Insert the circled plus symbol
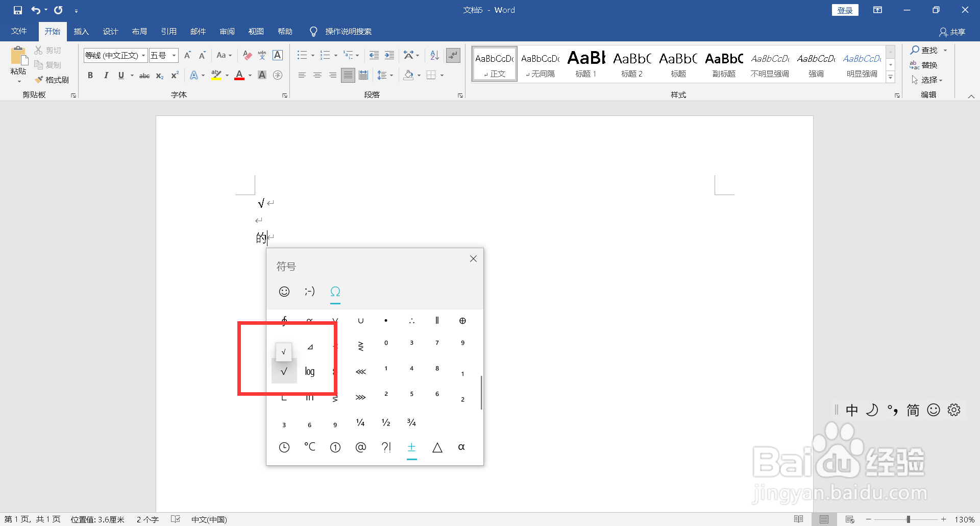Image resolution: width=980 pixels, height=526 pixels. pos(462,321)
